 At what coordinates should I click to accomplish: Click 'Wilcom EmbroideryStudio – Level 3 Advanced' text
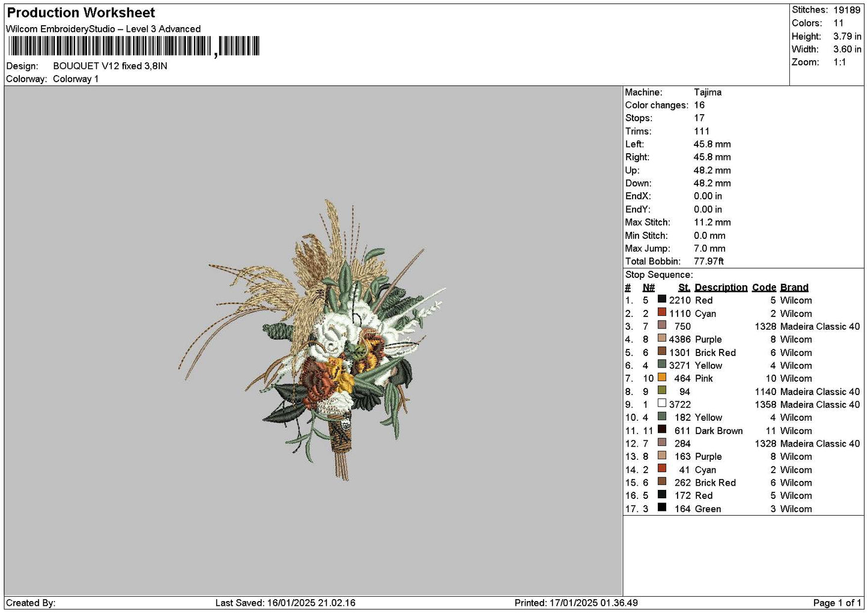tap(103, 29)
